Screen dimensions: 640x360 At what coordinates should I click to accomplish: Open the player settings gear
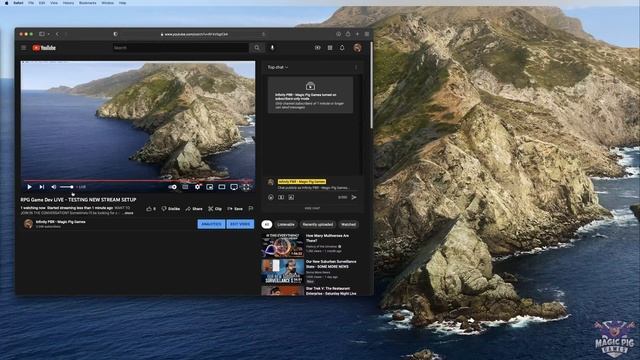tap(198, 187)
